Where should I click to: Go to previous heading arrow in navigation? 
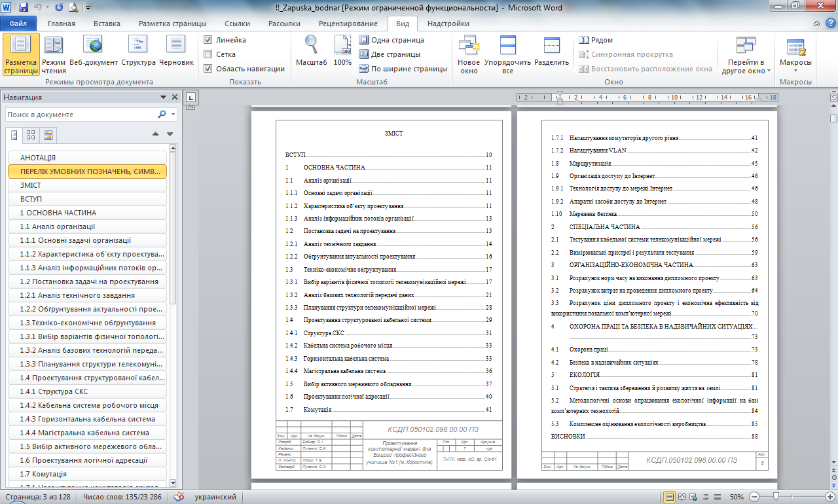point(155,134)
